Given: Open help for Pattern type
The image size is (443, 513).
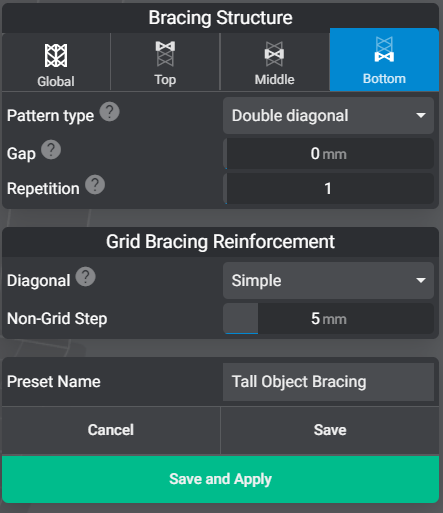Looking at the screenshot, I should pos(109,112).
